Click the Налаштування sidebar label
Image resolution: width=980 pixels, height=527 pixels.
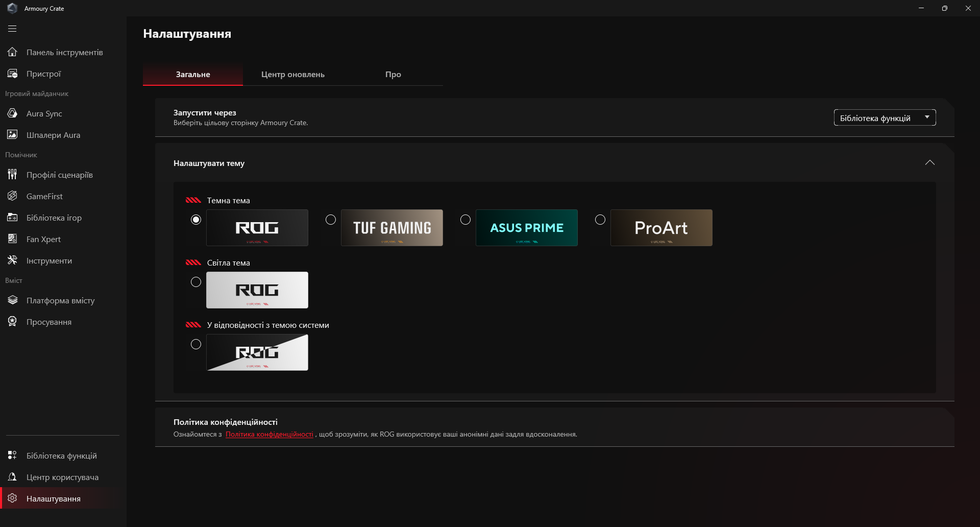[x=54, y=499]
